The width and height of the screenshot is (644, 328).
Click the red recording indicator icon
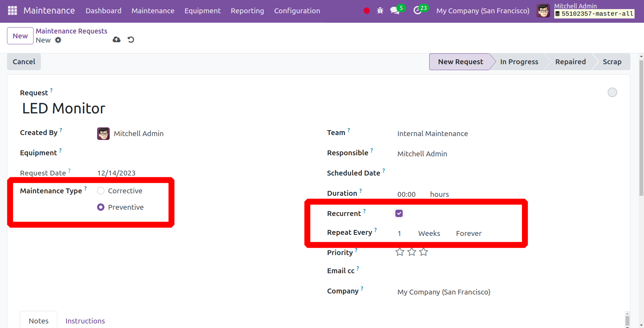[367, 11]
